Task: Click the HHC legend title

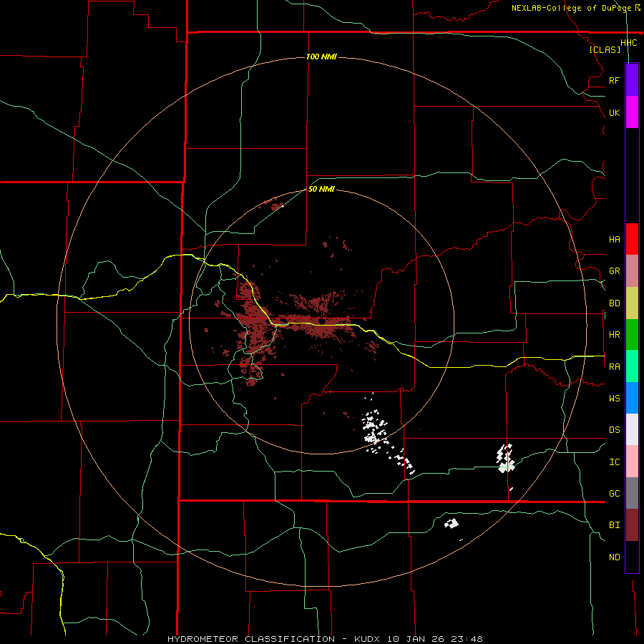Action: [628, 43]
